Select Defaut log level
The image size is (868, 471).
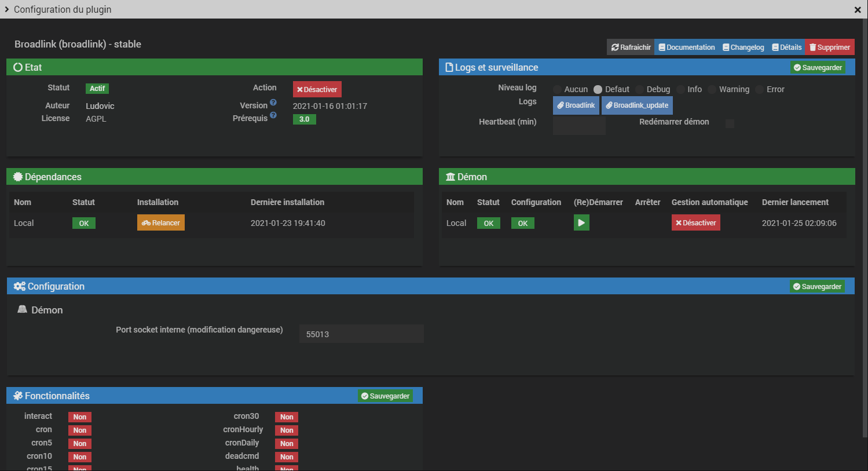coord(598,89)
